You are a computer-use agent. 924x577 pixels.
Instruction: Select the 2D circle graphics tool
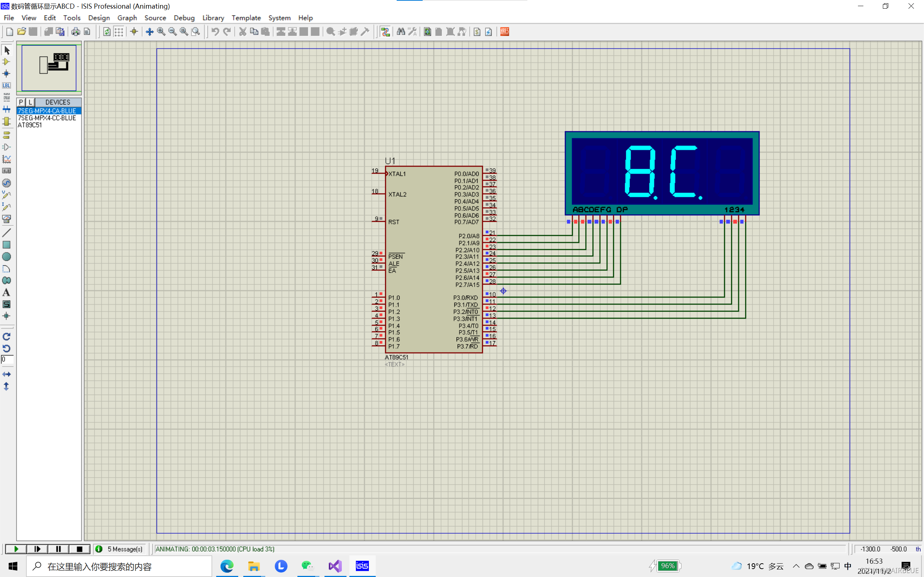coord(6,257)
